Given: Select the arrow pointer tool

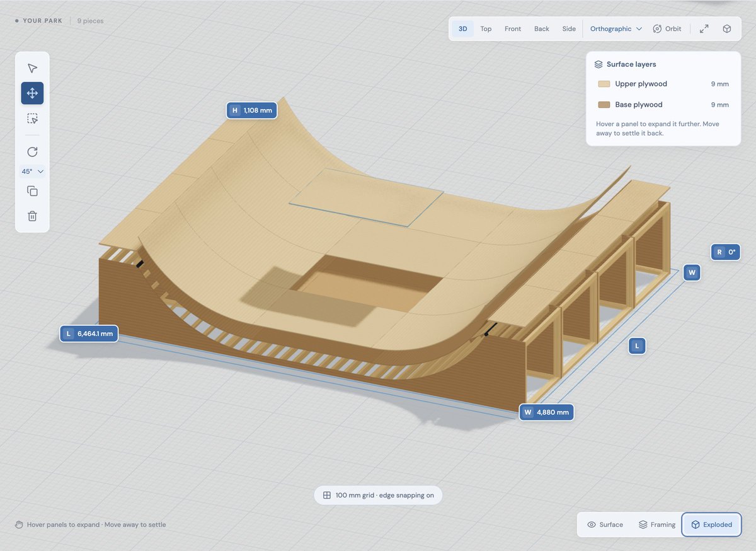Looking at the screenshot, I should (x=32, y=68).
